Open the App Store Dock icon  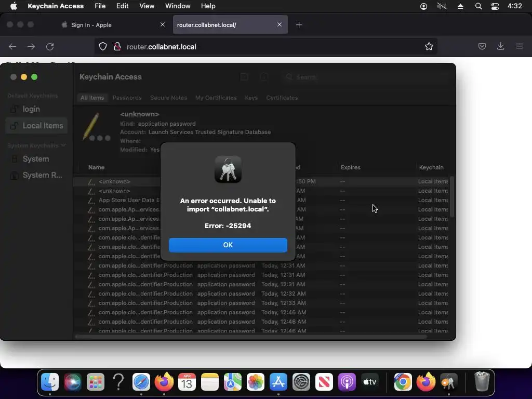(x=278, y=382)
